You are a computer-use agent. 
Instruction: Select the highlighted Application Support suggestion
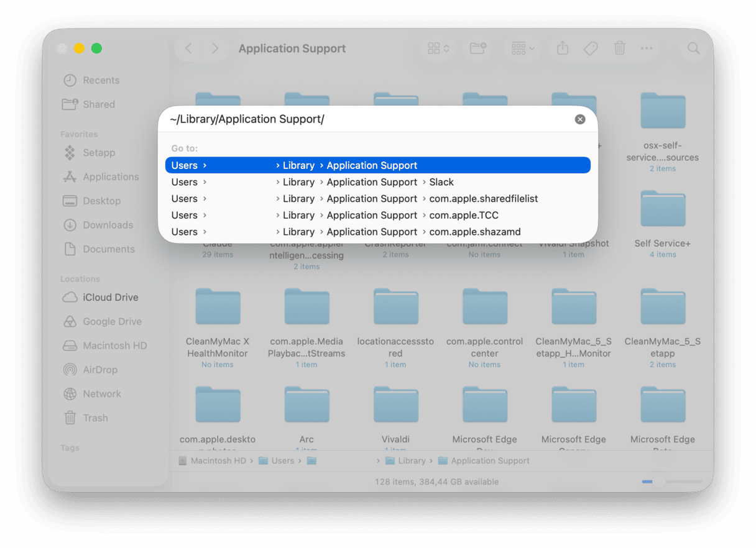(x=378, y=165)
